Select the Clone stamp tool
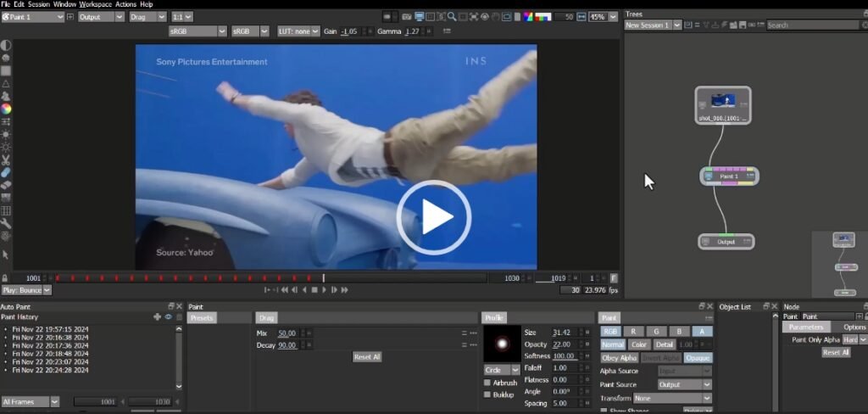Image resolution: width=868 pixels, height=414 pixels. [x=6, y=97]
